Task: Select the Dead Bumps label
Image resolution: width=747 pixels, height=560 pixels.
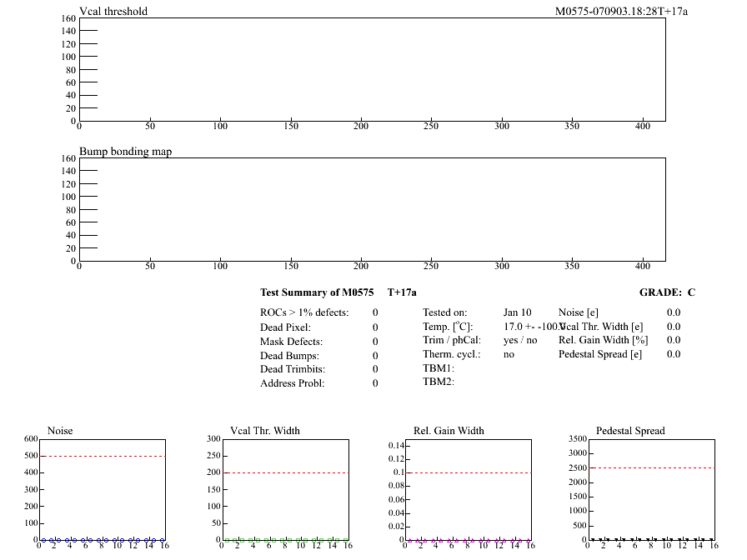Action: [x=289, y=356]
